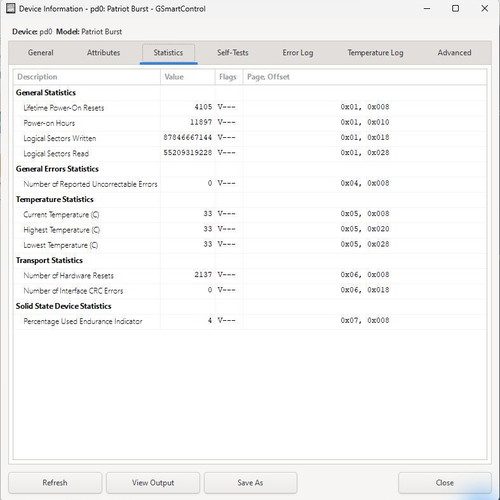The width and height of the screenshot is (500, 500).
Task: Click the Flags column header
Action: click(x=229, y=77)
